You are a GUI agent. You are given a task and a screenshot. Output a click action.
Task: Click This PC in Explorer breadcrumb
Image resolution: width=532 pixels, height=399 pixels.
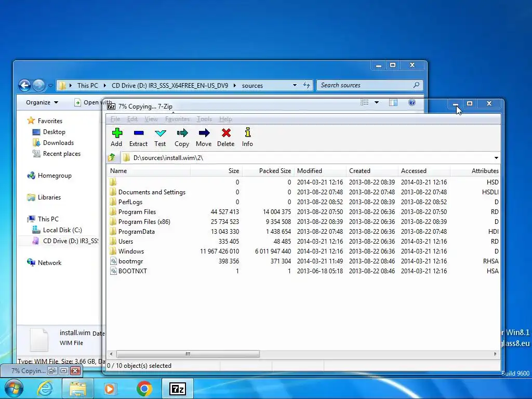click(x=87, y=86)
